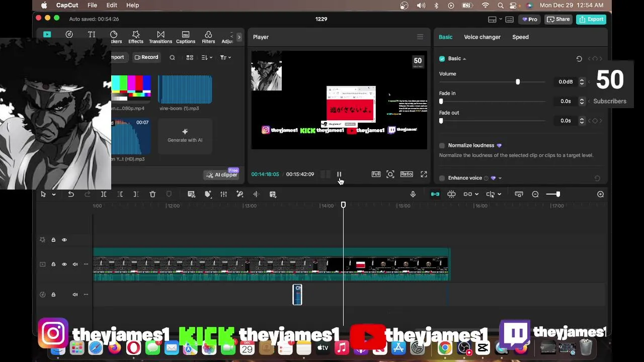Viewport: 644px width, 362px height.
Task: Click the Share button
Action: pyautogui.click(x=558, y=19)
